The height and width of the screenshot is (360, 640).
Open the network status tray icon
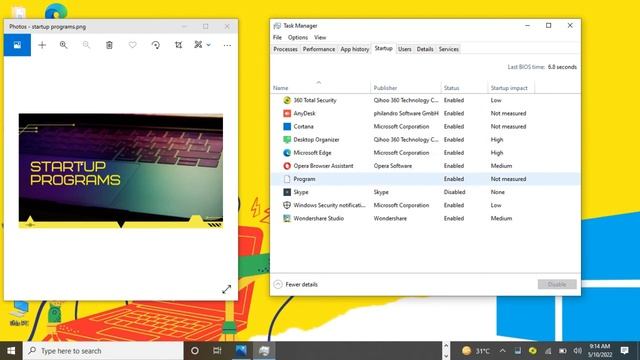pos(548,351)
